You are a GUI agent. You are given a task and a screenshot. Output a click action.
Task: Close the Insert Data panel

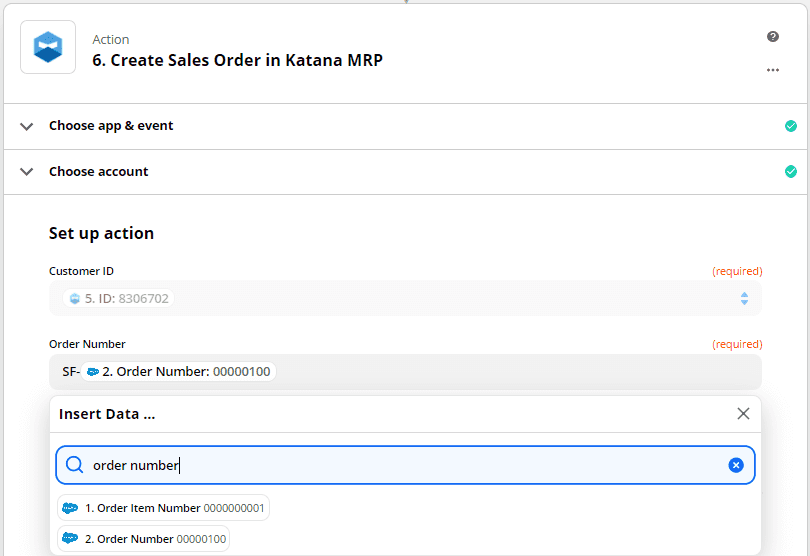click(743, 413)
